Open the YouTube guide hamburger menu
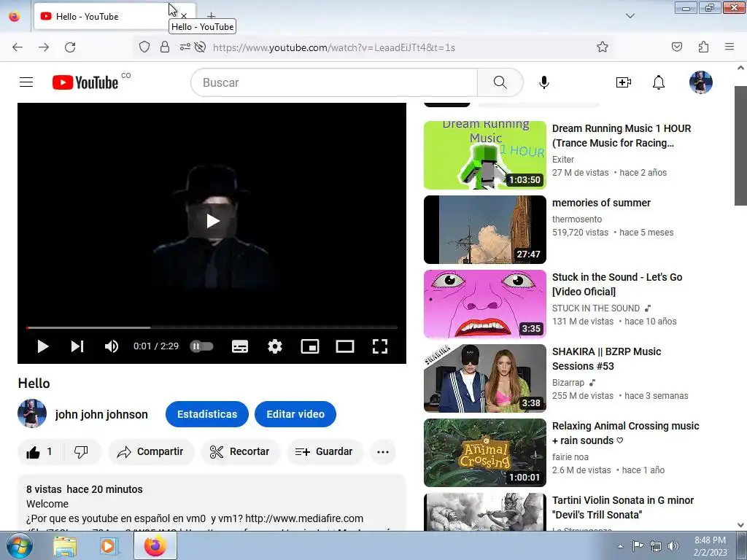This screenshot has width=747, height=560. point(26,82)
